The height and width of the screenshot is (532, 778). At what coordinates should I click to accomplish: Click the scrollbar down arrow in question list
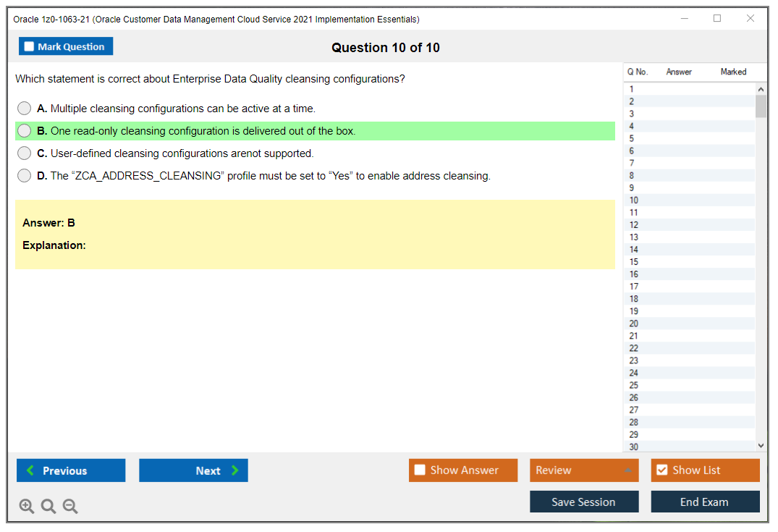[761, 445]
